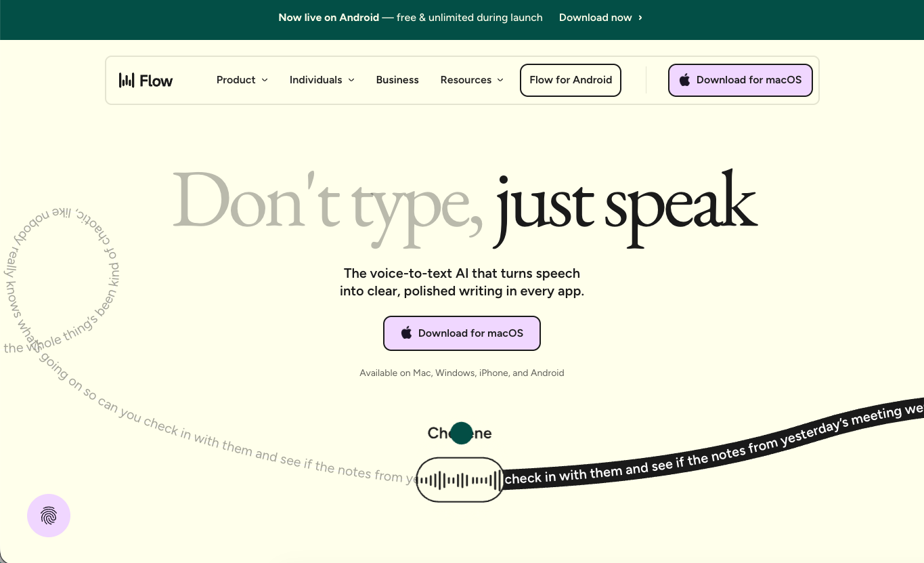Select Flow for Android in the navbar
Image resolution: width=924 pixels, height=563 pixels.
pyautogui.click(x=570, y=80)
